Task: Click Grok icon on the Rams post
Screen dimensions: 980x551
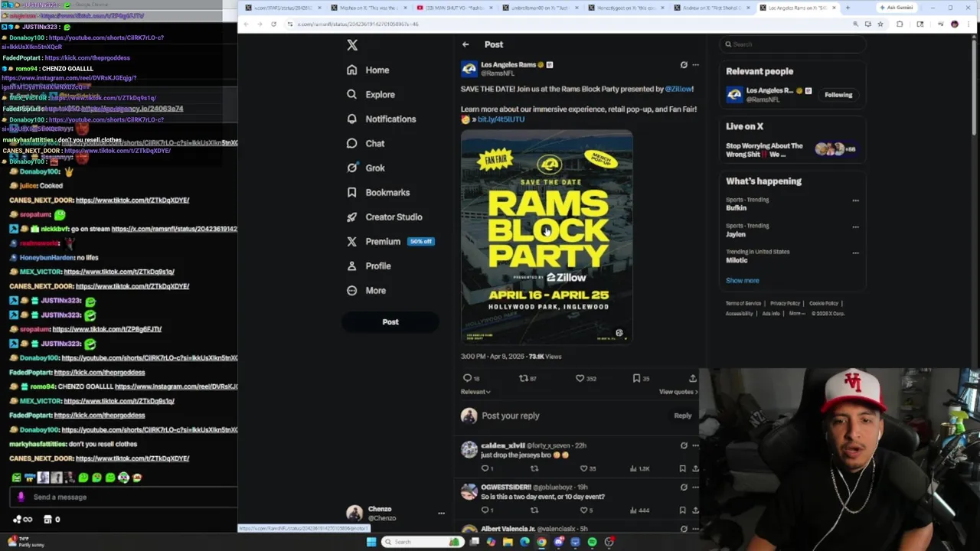Action: pos(684,65)
